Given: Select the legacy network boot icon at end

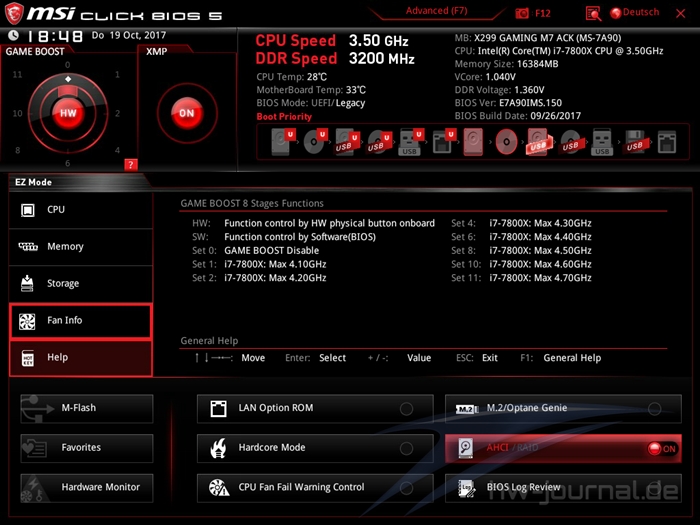Looking at the screenshot, I should click(667, 142).
